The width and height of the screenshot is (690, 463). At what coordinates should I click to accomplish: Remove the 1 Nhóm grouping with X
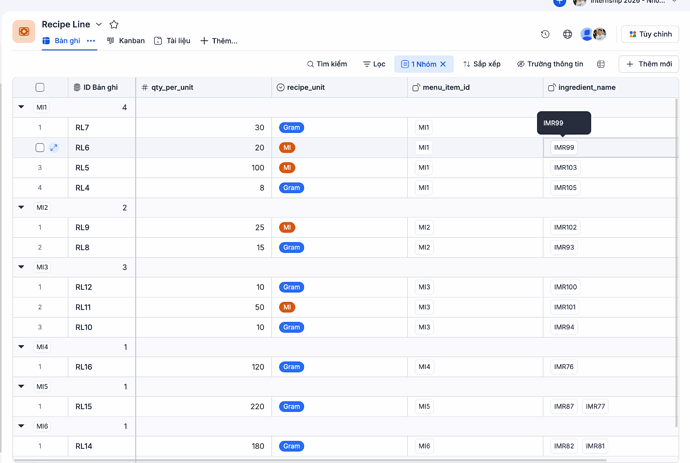point(443,64)
